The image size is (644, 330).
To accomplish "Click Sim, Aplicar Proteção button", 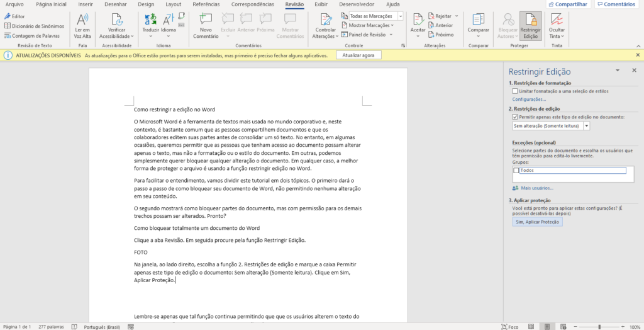I will [537, 222].
